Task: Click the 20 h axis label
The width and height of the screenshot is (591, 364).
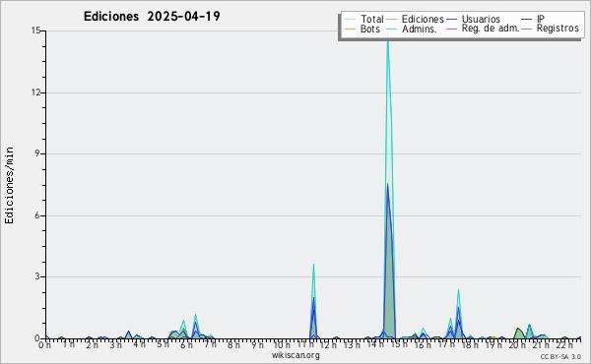Action: point(517,344)
